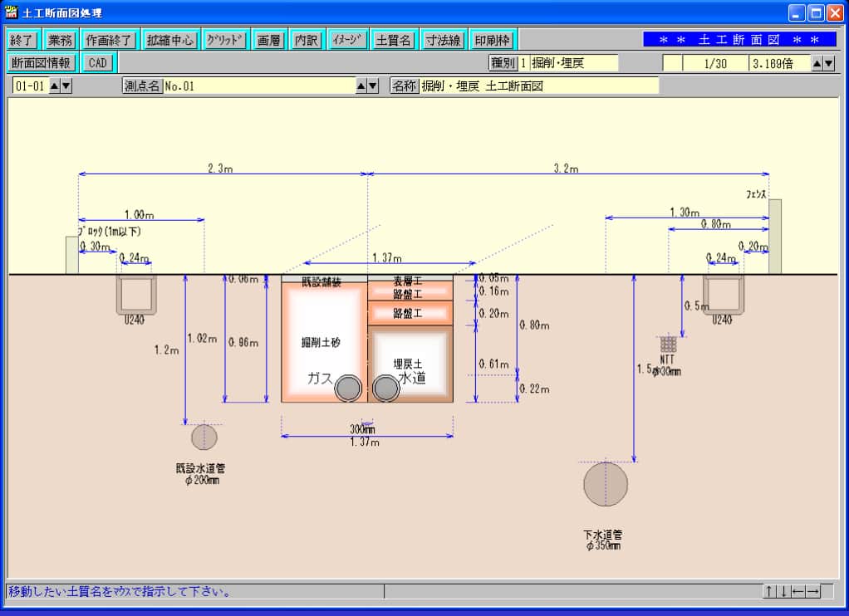This screenshot has height=616, width=849.
Task: Click the CAD button
Action: tap(98, 62)
